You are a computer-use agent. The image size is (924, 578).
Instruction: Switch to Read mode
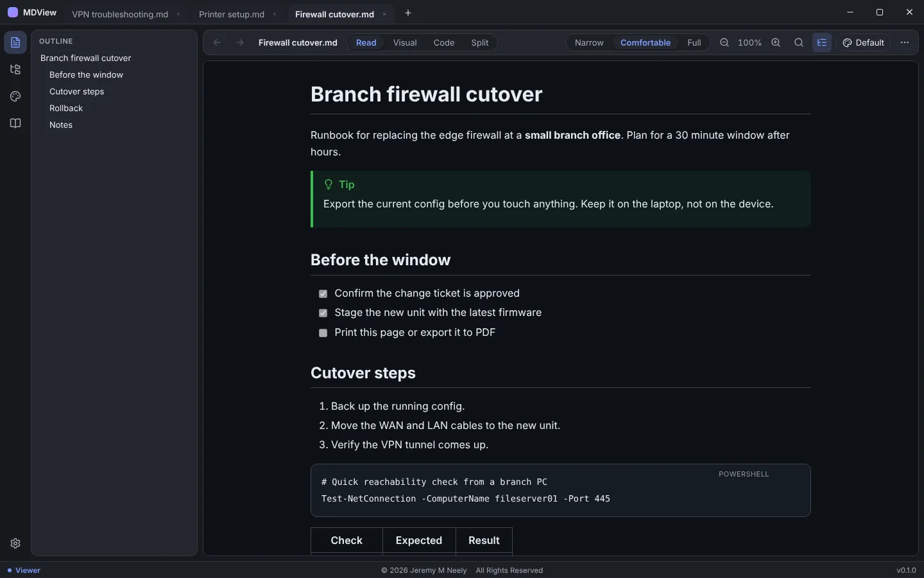point(366,42)
